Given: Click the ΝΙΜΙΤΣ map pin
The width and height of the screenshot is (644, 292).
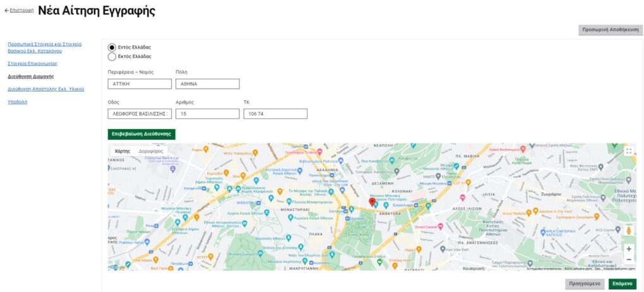Looking at the screenshot, I should (438, 175).
